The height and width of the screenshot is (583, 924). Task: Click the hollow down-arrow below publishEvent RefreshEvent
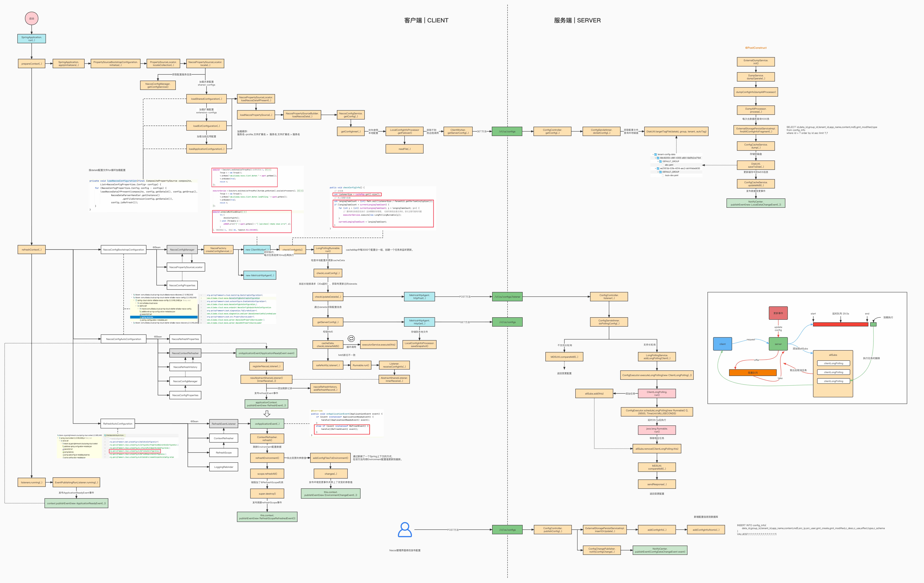tap(267, 414)
